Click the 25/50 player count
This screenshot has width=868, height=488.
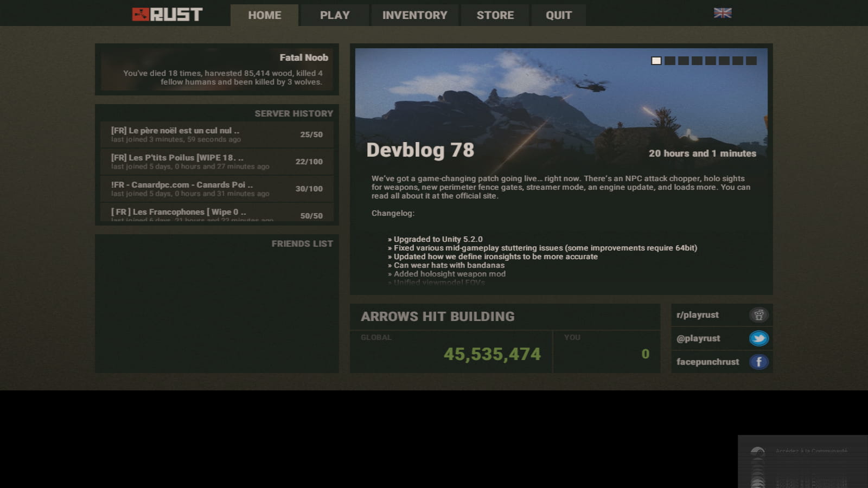[311, 134]
